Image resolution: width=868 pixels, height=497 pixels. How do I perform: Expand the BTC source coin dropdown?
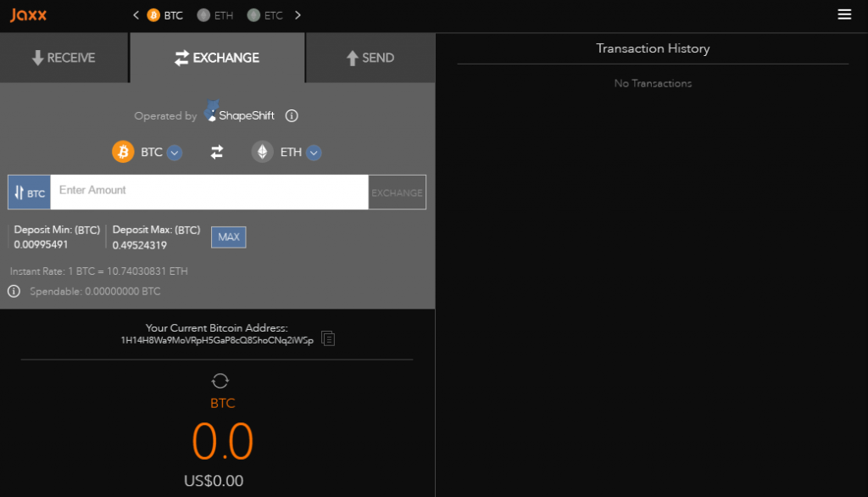175,153
